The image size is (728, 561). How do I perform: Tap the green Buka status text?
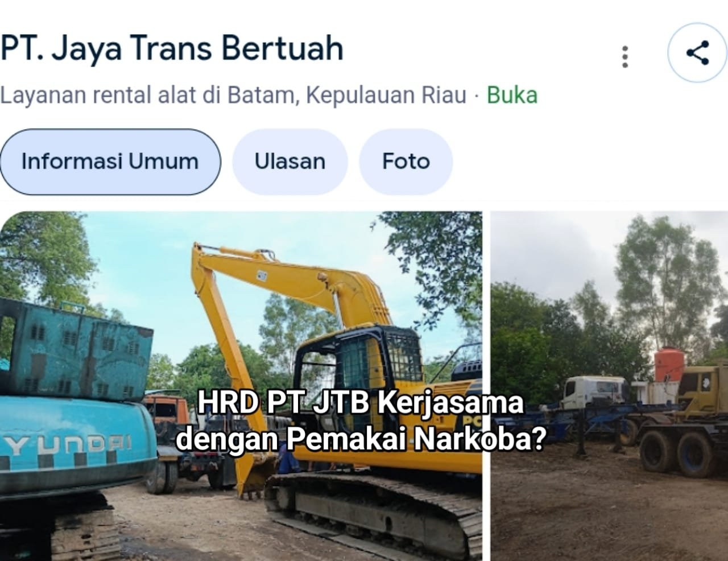coord(512,95)
